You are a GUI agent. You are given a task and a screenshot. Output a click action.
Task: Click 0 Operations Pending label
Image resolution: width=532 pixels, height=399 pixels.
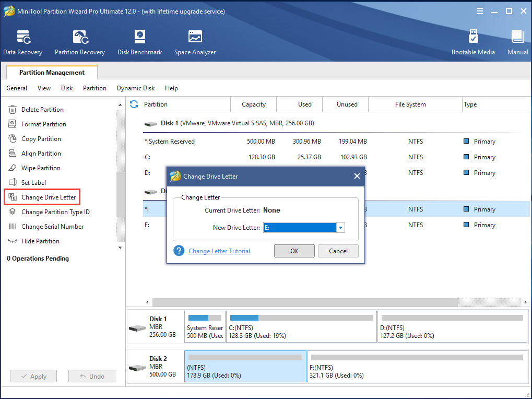pyautogui.click(x=38, y=259)
